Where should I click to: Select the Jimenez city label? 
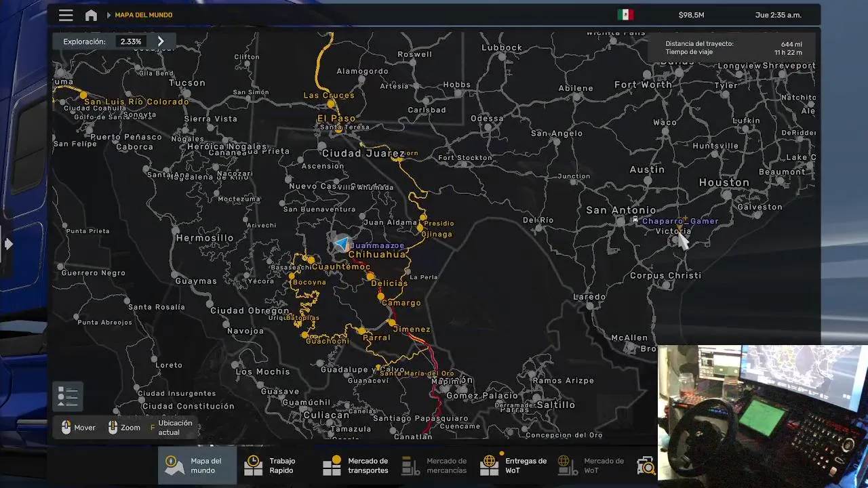412,329
